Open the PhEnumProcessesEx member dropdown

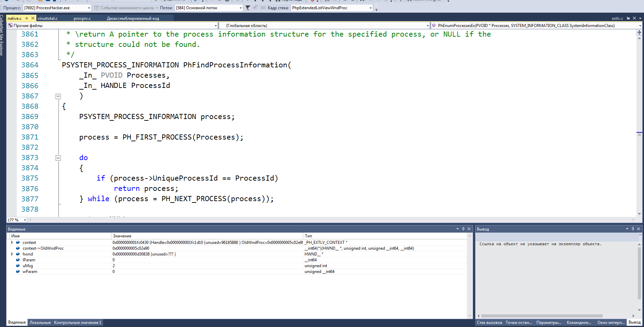tap(536, 26)
